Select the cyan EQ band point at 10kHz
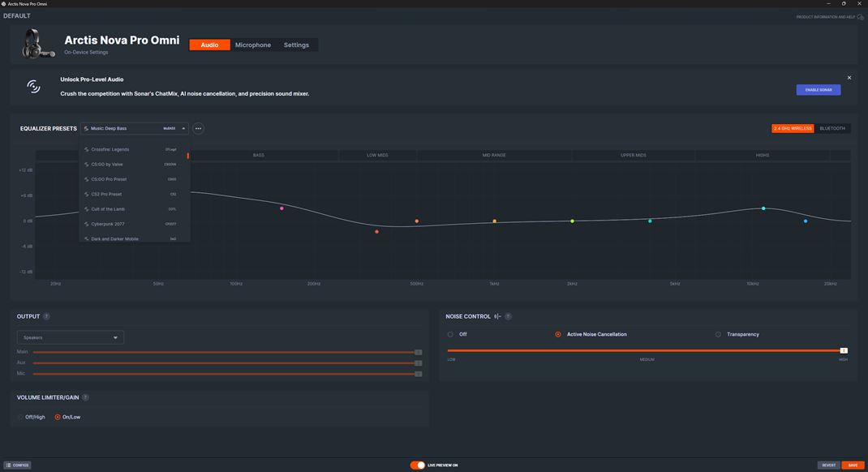The width and height of the screenshot is (868, 472). click(x=763, y=208)
